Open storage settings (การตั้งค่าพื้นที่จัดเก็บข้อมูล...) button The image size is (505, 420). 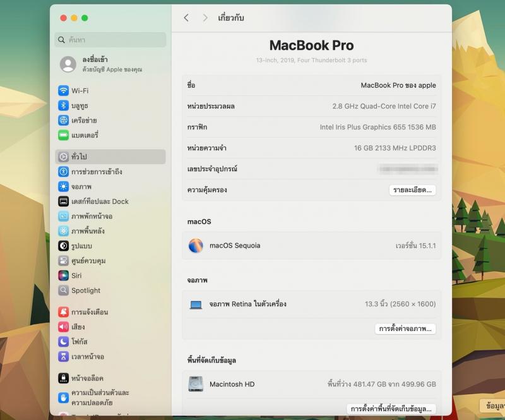(391, 409)
